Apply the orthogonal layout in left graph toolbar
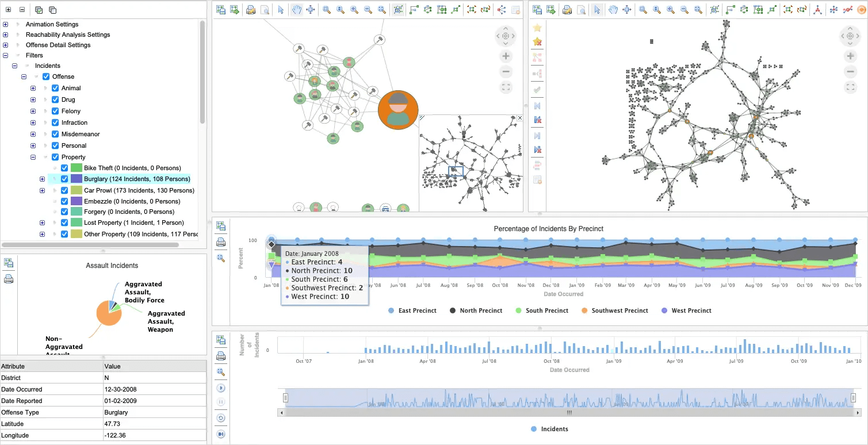868x445 pixels. (414, 10)
